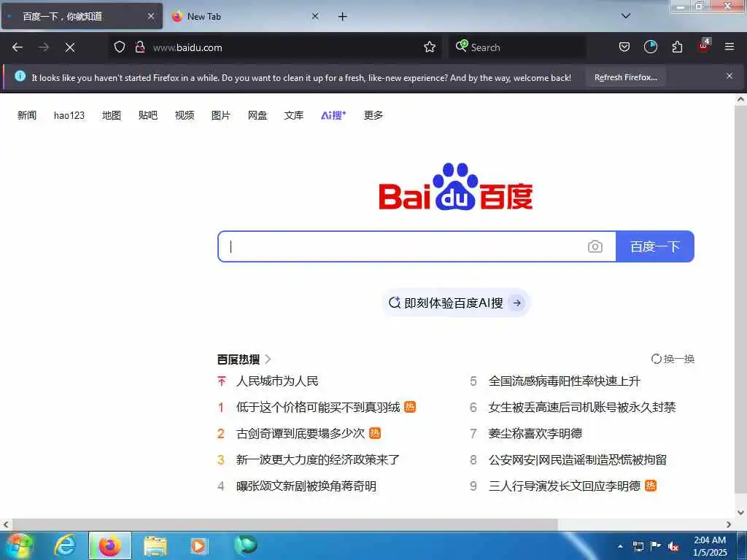Open the green bird app in taskbar
Image resolution: width=747 pixels, height=560 pixels.
[246, 545]
